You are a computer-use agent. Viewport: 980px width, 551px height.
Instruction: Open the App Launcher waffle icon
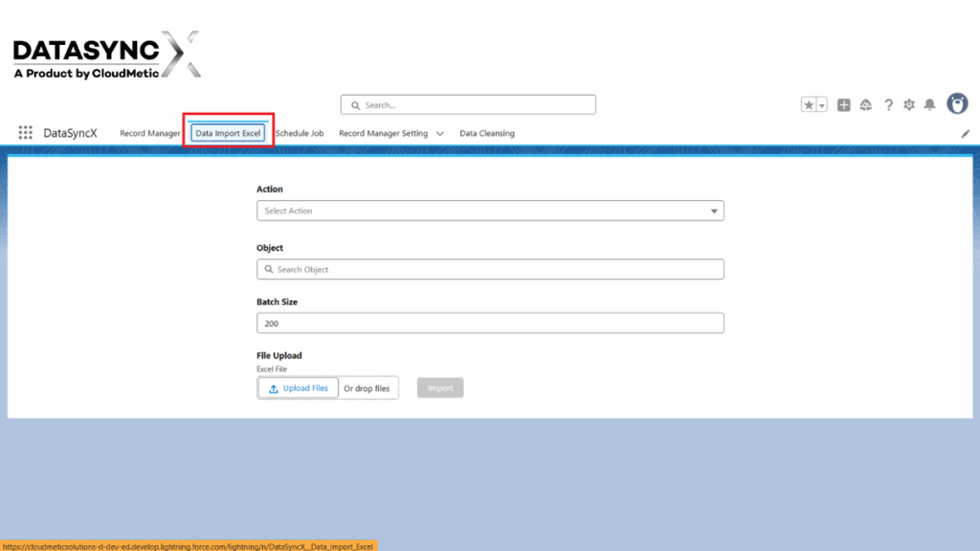coord(26,132)
